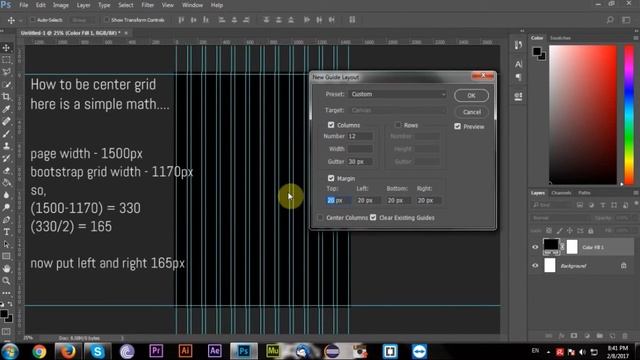Confirm the guide layout with OK
The height and width of the screenshot is (360, 640).
point(471,96)
